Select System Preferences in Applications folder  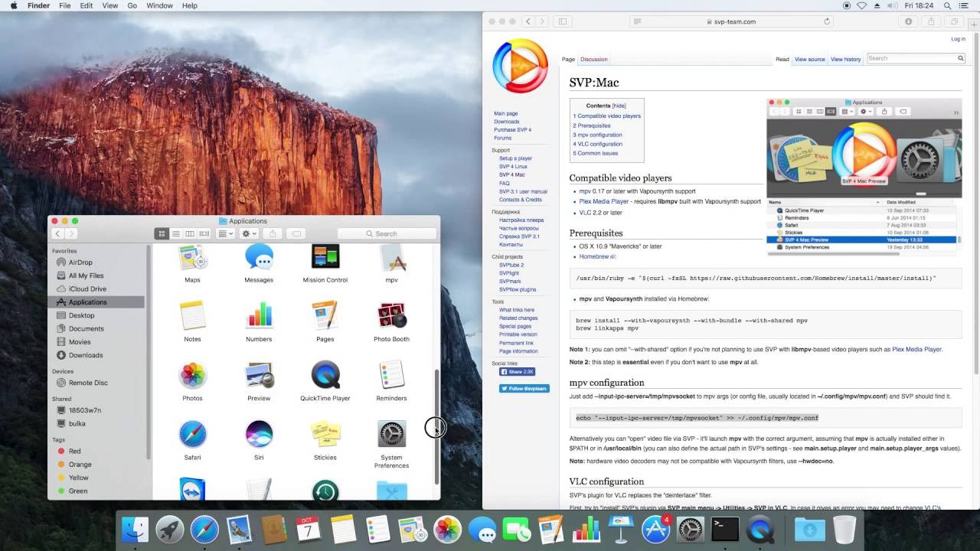coord(392,434)
